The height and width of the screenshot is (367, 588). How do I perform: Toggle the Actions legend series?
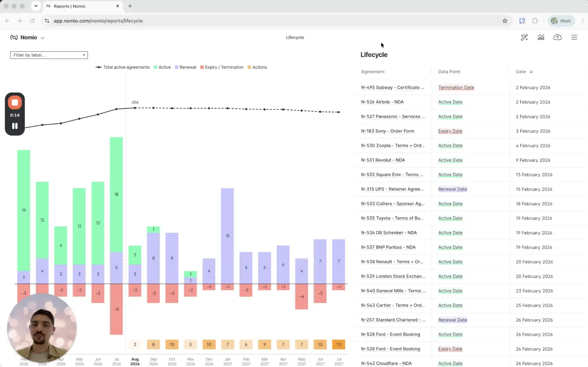tap(257, 67)
